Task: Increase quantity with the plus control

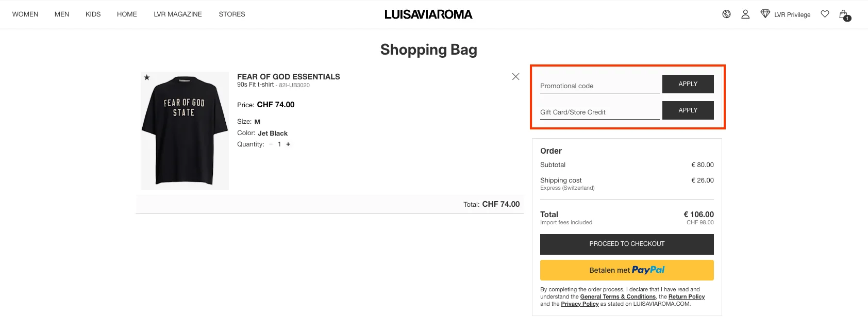Action: (288, 144)
